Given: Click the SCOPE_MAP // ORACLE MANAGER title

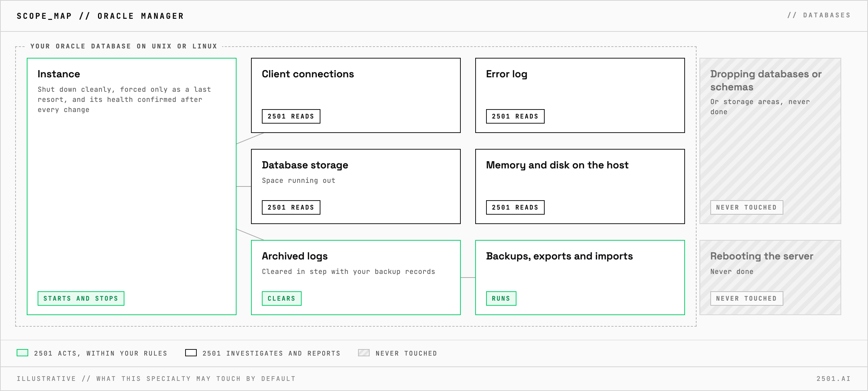Looking at the screenshot, I should 101,16.
